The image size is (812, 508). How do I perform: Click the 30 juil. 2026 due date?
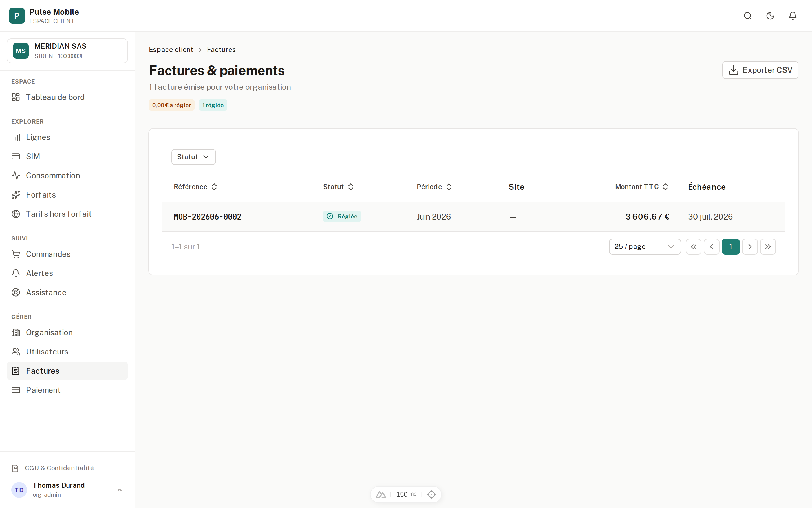pos(710,217)
